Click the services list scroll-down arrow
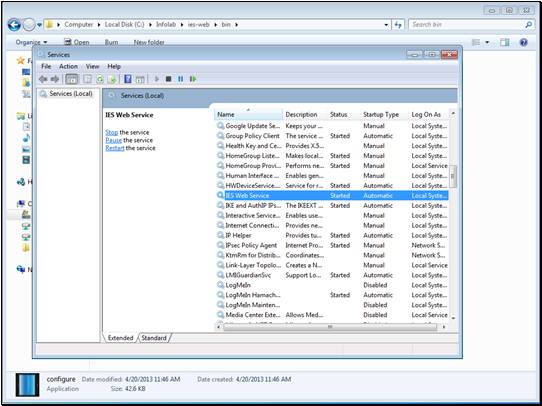 coord(453,318)
